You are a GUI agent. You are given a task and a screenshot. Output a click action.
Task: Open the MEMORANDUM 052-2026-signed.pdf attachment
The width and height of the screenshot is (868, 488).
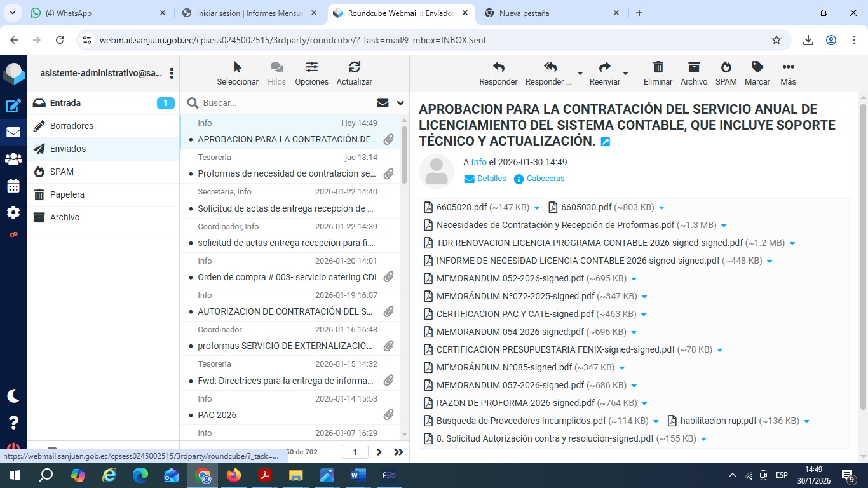point(510,278)
